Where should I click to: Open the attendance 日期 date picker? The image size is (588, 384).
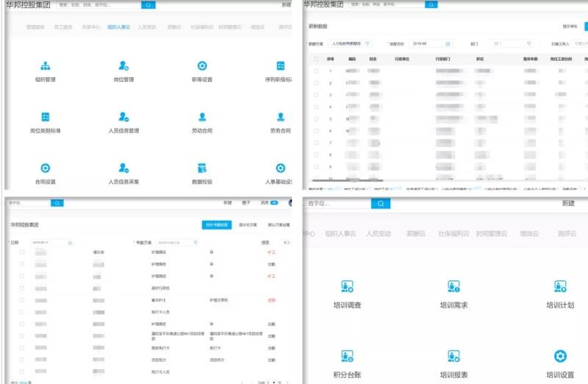click(x=51, y=243)
